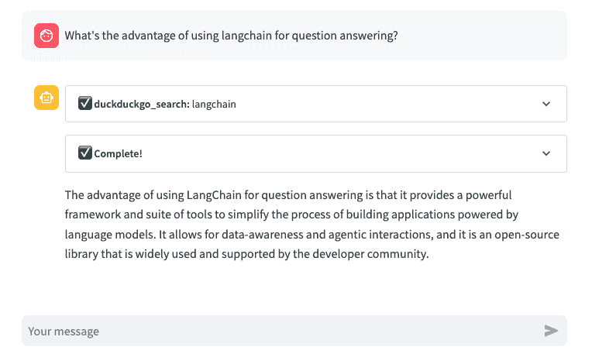Click the assistant's answer paragraph
The image size is (592, 364).
(x=310, y=225)
